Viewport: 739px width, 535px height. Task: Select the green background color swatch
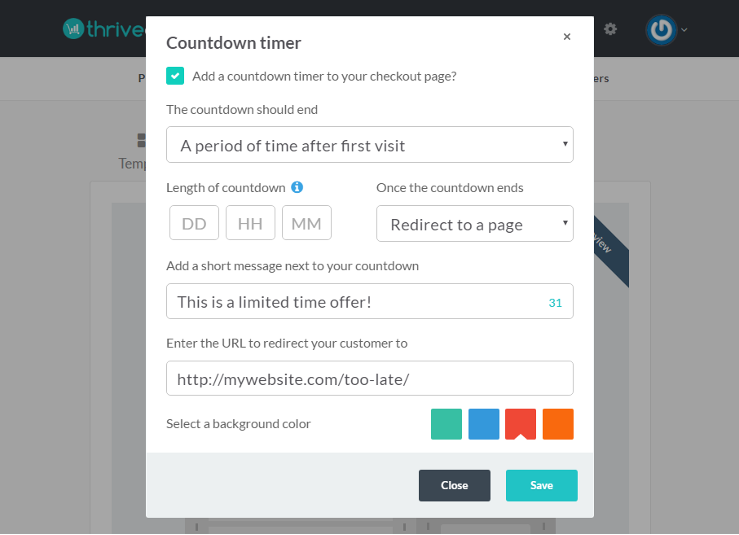pos(446,424)
